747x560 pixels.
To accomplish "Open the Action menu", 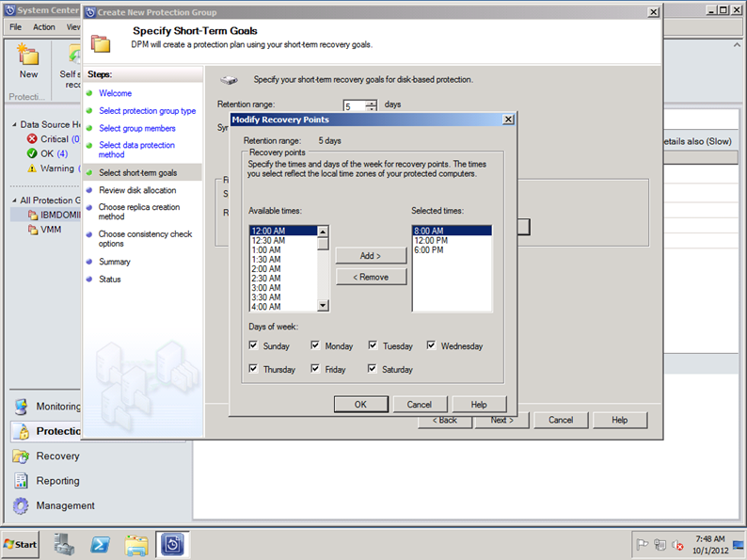I will [44, 27].
